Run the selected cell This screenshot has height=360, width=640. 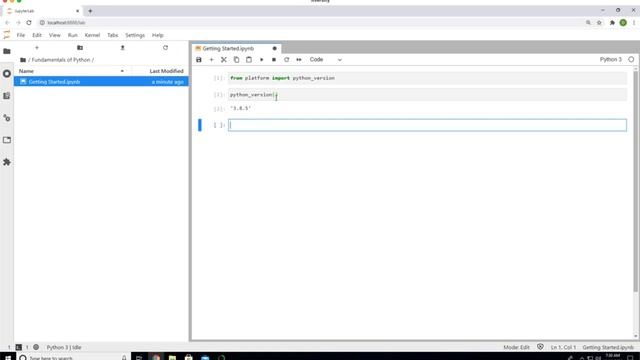(x=262, y=60)
